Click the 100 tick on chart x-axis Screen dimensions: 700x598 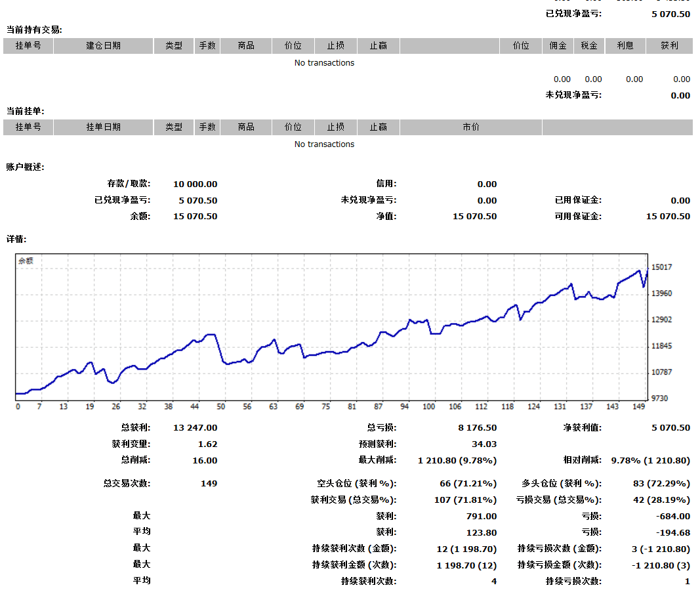(x=428, y=406)
